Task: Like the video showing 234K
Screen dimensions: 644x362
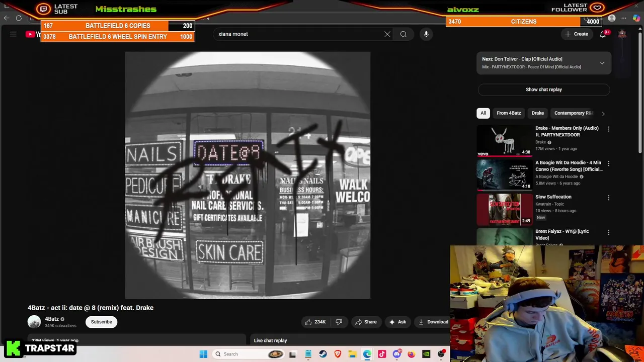Action: click(315, 322)
